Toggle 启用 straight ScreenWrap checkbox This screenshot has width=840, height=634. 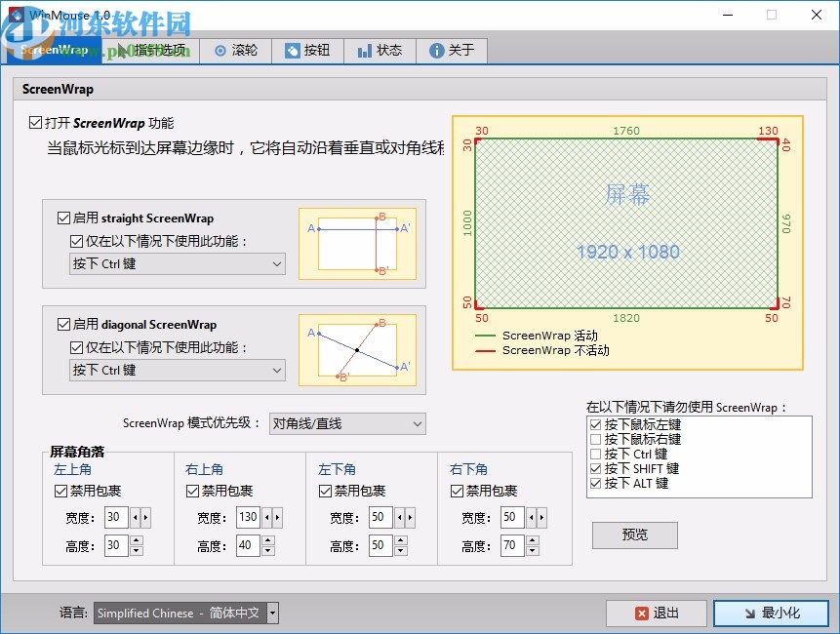[63, 218]
